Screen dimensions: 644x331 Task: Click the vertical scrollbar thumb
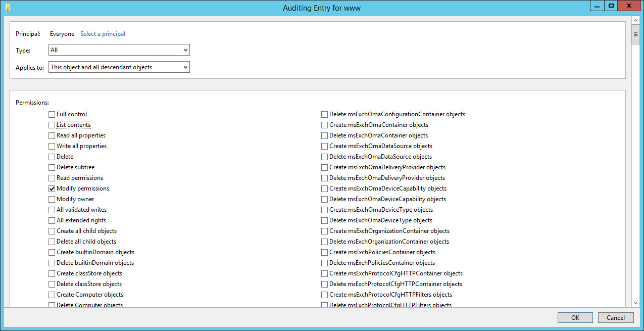(x=635, y=34)
